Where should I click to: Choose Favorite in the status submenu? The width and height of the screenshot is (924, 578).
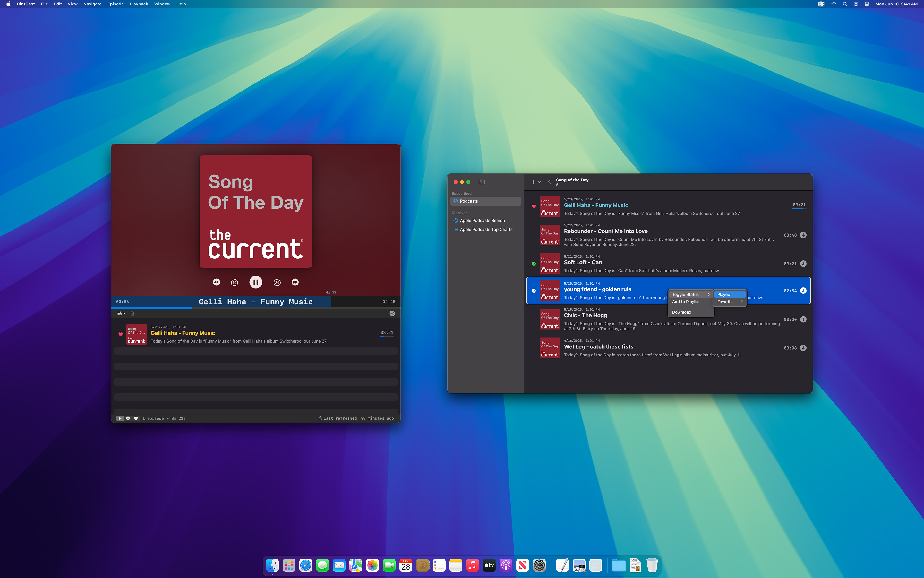pos(730,302)
